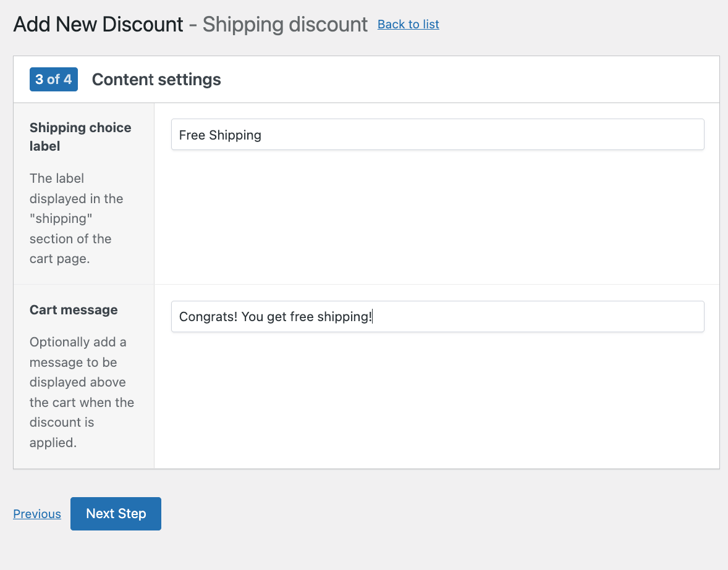Focus the Shipping choice label input field
The width and height of the screenshot is (728, 570).
coord(437,135)
